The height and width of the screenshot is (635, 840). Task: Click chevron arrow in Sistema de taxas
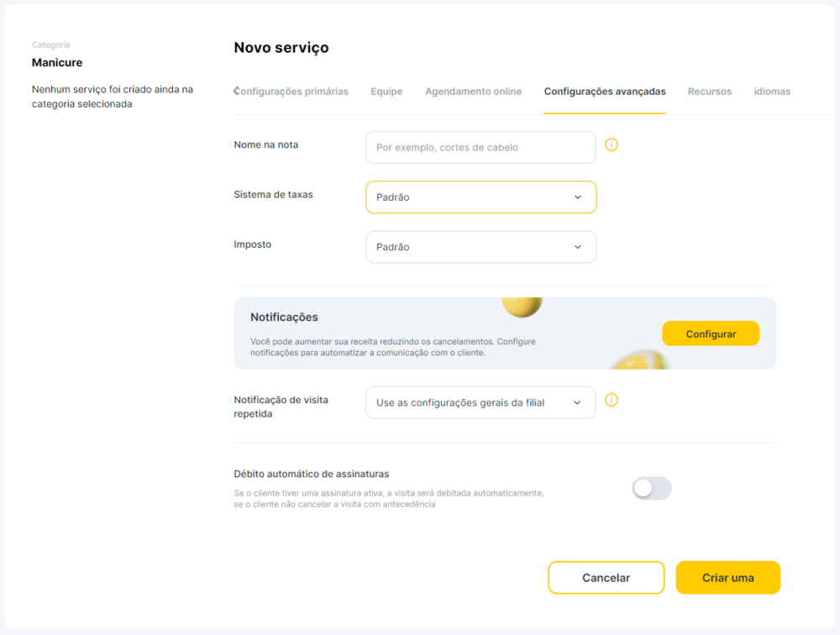click(x=578, y=197)
